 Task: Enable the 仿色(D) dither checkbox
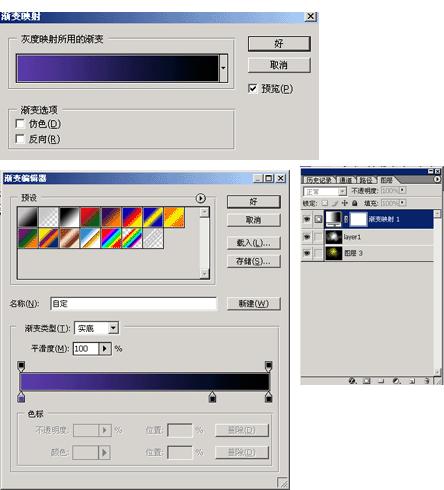20,124
